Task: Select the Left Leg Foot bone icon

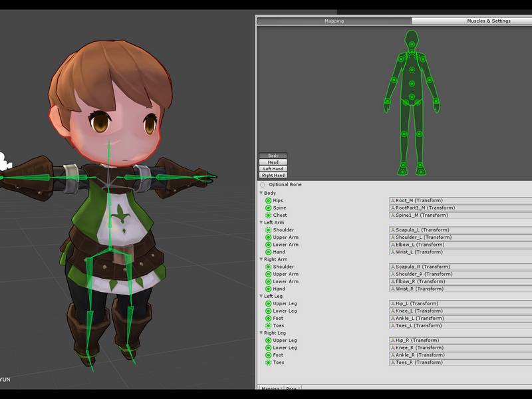Action: click(x=269, y=319)
